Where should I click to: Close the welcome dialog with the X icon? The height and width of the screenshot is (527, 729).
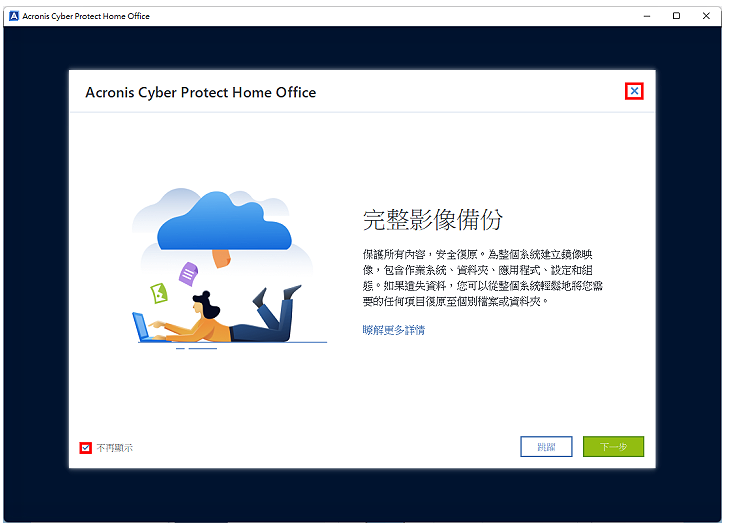634,91
